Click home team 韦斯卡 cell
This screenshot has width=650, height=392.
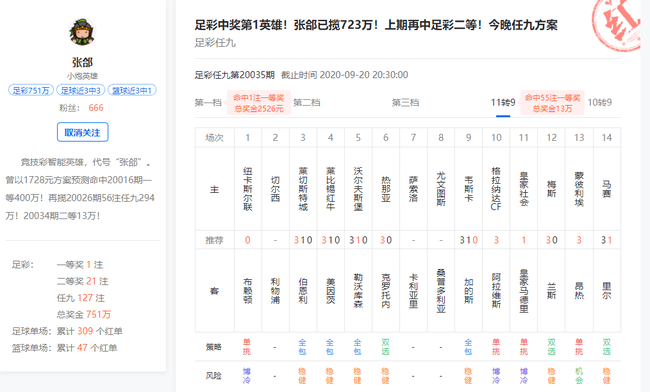pyautogui.click(x=468, y=189)
